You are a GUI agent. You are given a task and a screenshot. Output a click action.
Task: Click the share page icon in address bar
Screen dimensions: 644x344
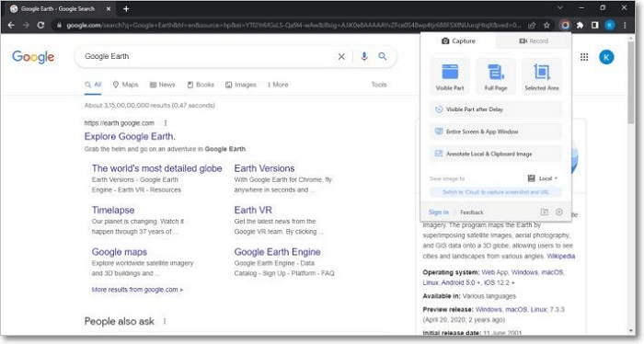[532, 25]
